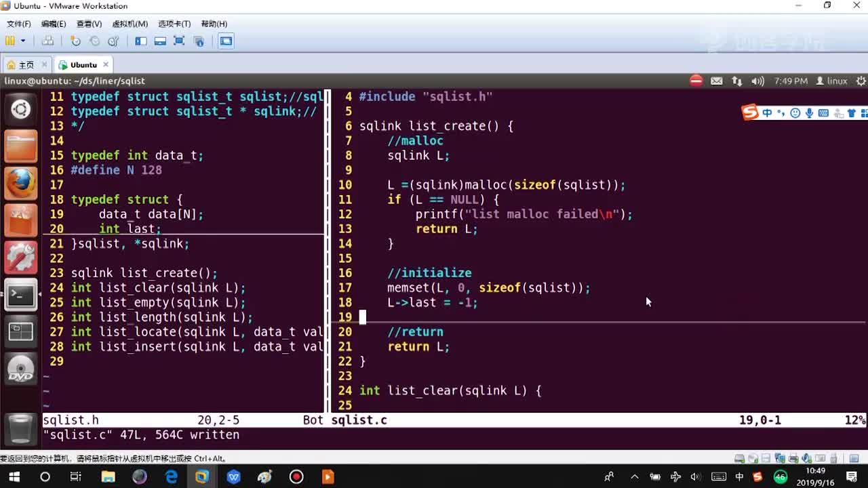Click the Send Ctrl+Alt+Del toolbar icon
Screen dimensions: 868x488
click(x=47, y=41)
